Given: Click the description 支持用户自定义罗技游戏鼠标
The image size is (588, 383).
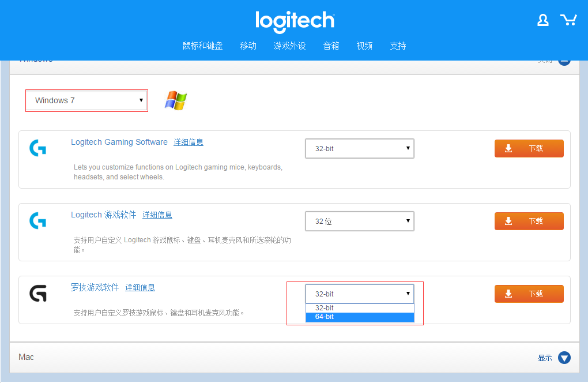Looking at the screenshot, I should tap(159, 313).
